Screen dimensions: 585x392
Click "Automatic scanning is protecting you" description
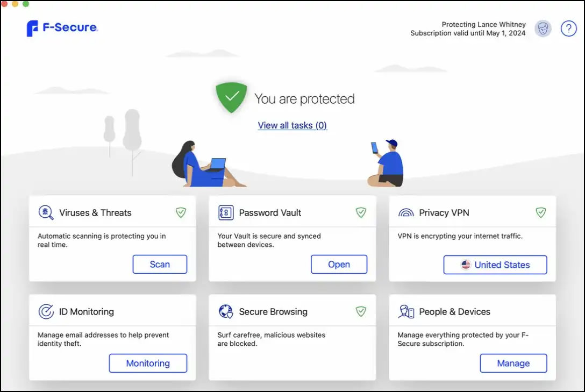[x=102, y=240]
